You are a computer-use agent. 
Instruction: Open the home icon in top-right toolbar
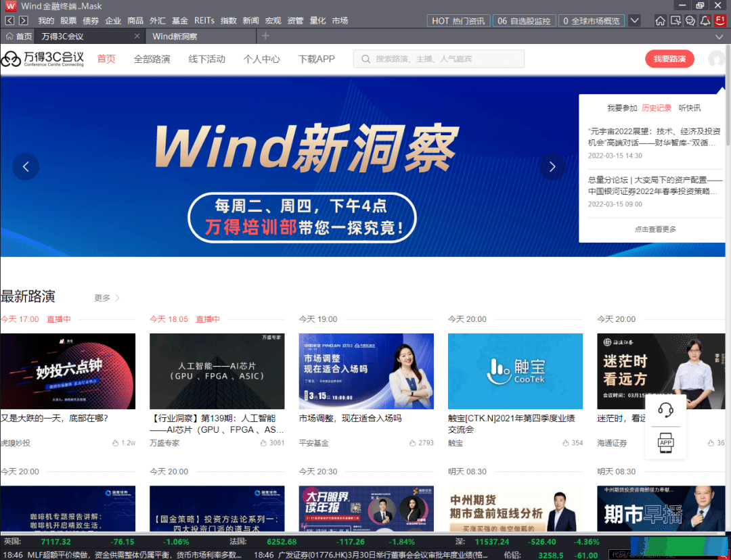pyautogui.click(x=660, y=20)
